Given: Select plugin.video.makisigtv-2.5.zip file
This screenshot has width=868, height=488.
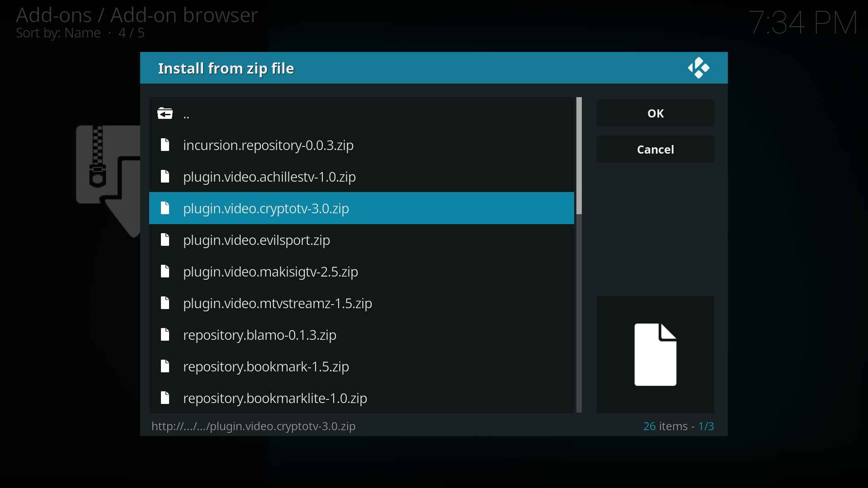Looking at the screenshot, I should (270, 271).
